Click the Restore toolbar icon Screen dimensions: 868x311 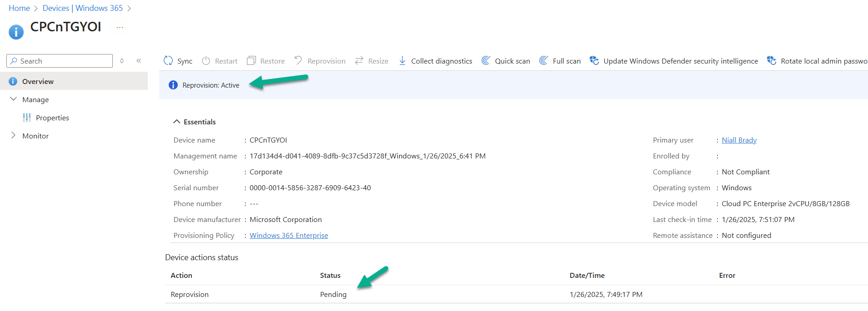251,61
